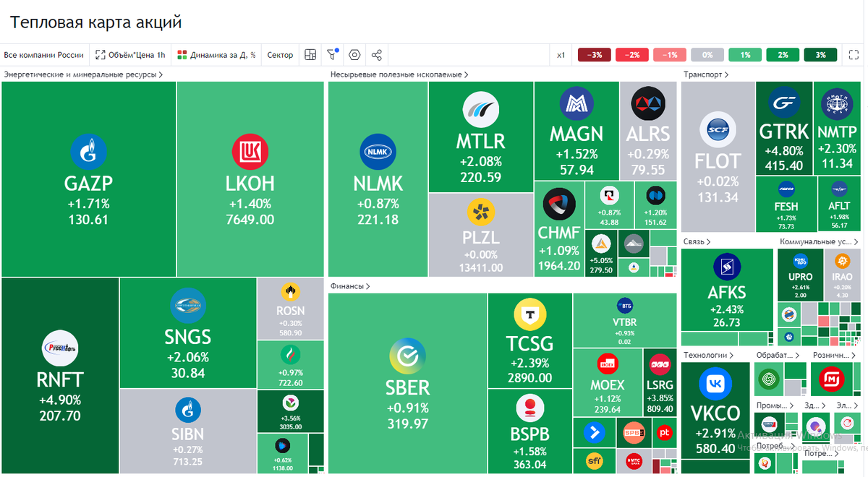
Task: Click the SPB exchange logo tile
Action: coord(634,432)
